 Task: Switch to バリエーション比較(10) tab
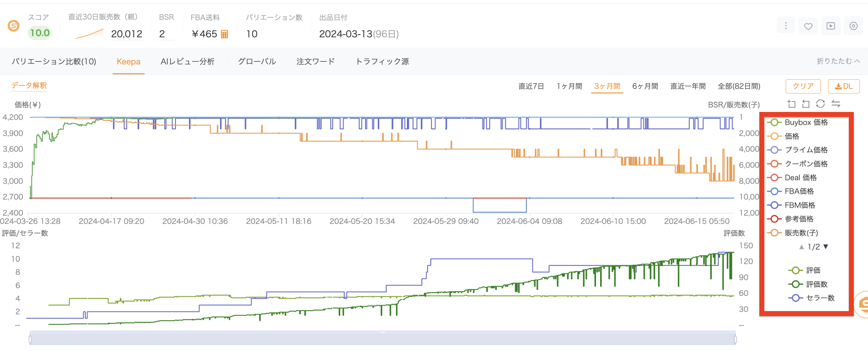(54, 61)
